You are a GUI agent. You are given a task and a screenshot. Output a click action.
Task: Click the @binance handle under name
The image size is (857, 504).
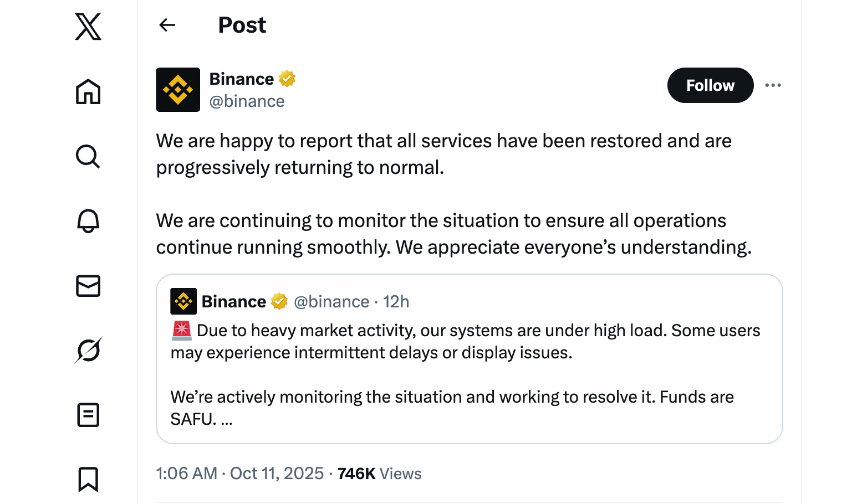[x=247, y=101]
